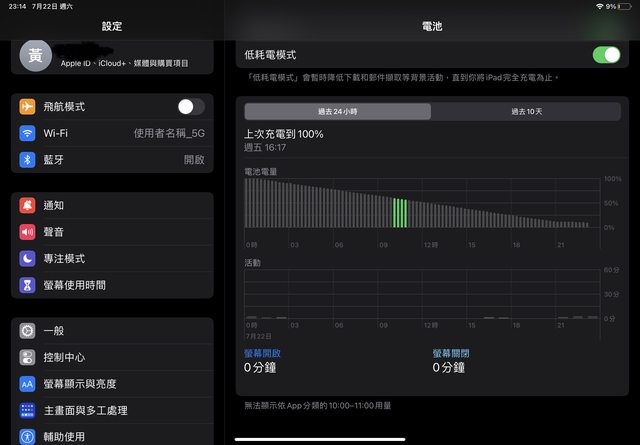Image resolution: width=640 pixels, height=445 pixels.
Task: Open Control Center (控制中心) icon
Action: [27, 357]
